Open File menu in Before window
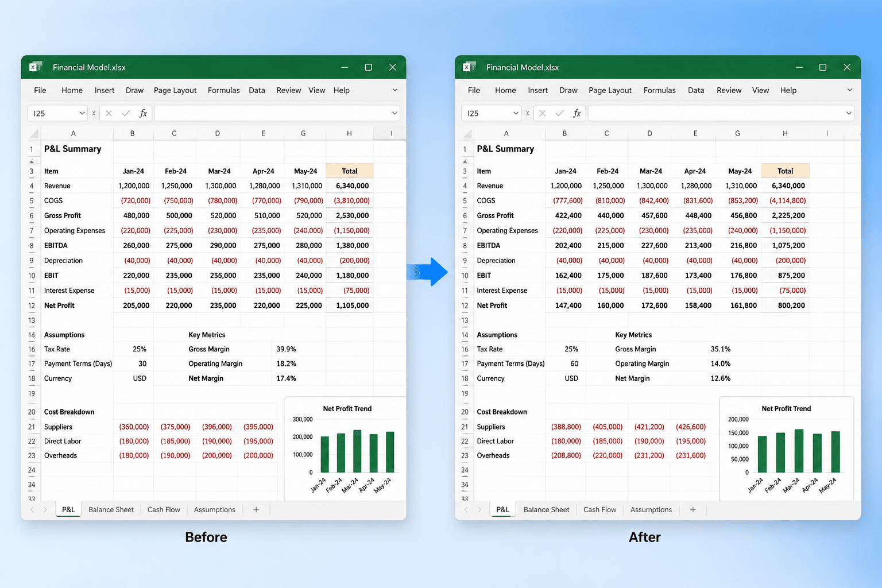 (40, 90)
